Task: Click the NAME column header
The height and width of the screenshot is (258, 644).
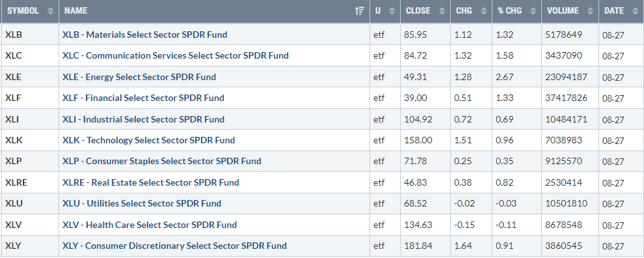Action: 75,11
